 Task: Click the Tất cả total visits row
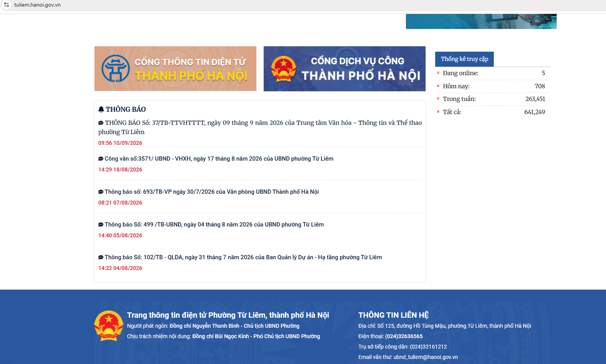tap(493, 112)
